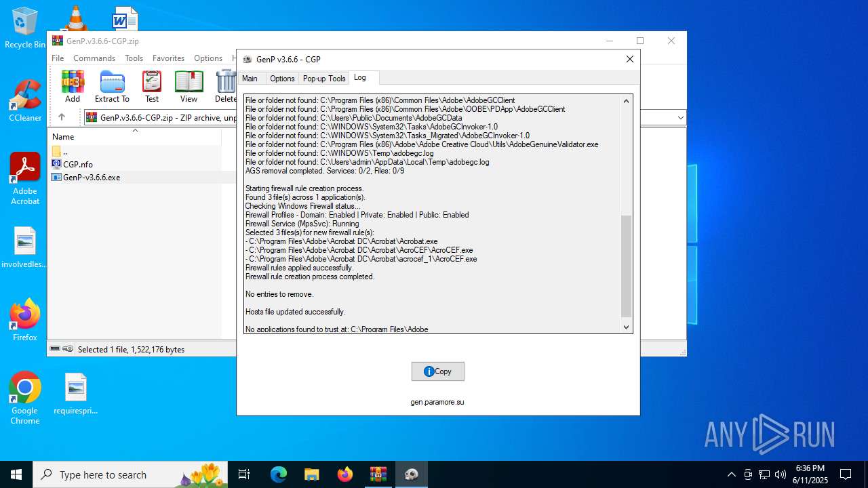The width and height of the screenshot is (868, 488).
Task: Switch to the Options tab in GenP
Action: pos(282,79)
